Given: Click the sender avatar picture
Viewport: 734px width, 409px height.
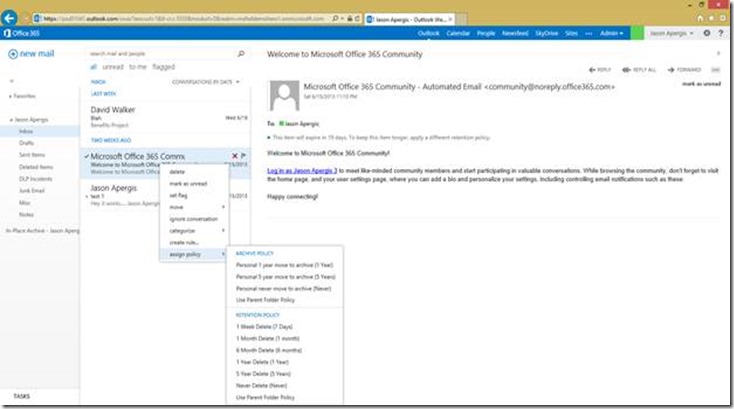Looking at the screenshot, I should tap(284, 95).
